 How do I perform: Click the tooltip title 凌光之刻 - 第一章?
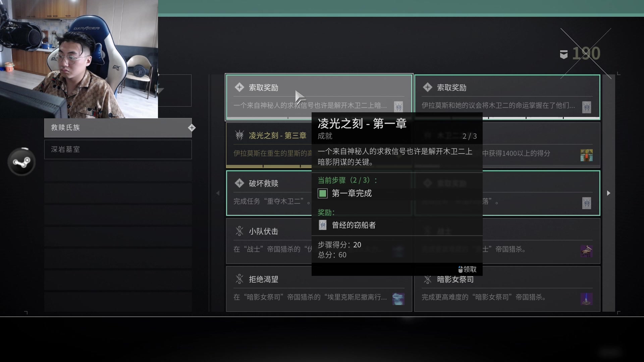click(362, 124)
